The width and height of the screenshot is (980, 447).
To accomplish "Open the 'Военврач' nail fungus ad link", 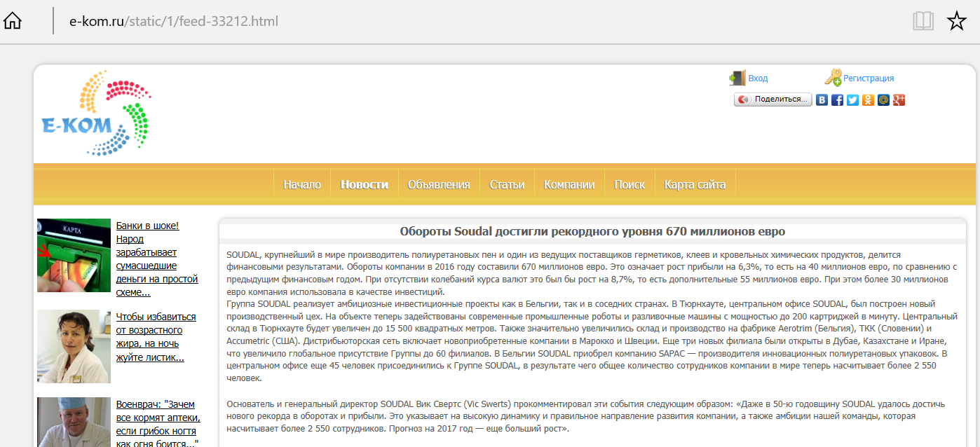I will (158, 422).
